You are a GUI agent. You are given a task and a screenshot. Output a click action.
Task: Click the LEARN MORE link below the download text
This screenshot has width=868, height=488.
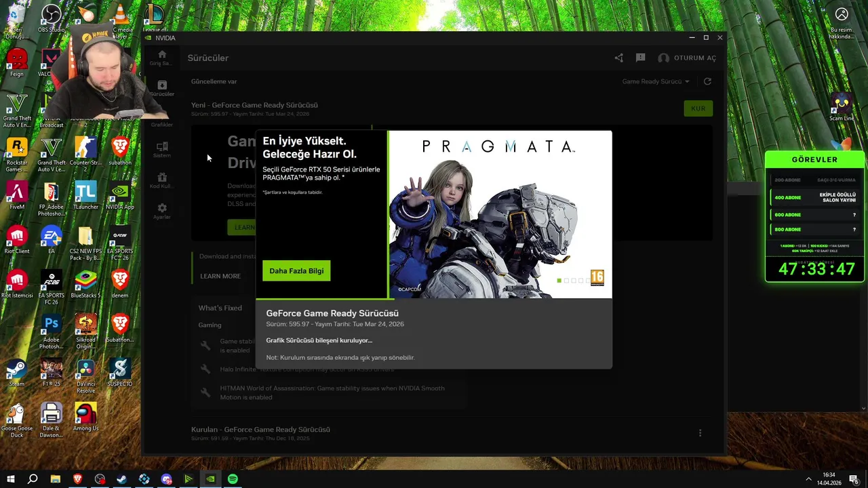tap(220, 277)
